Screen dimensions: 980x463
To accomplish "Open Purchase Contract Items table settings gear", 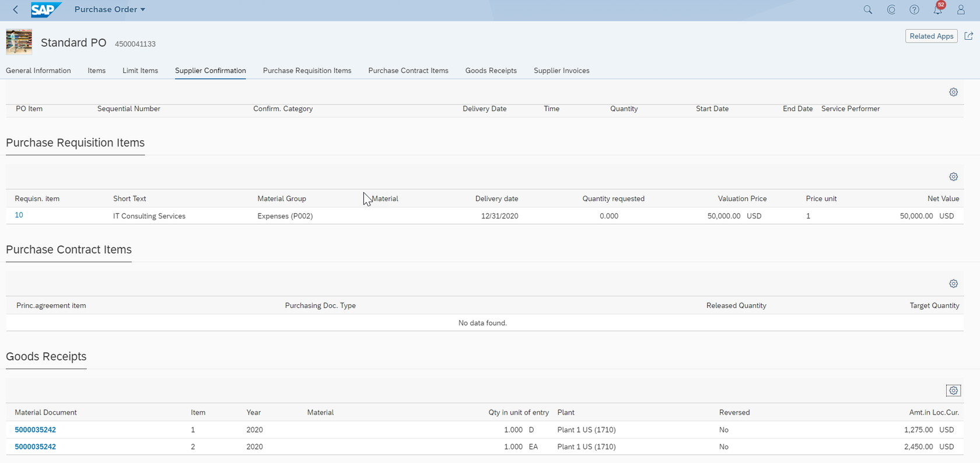I will click(x=954, y=284).
